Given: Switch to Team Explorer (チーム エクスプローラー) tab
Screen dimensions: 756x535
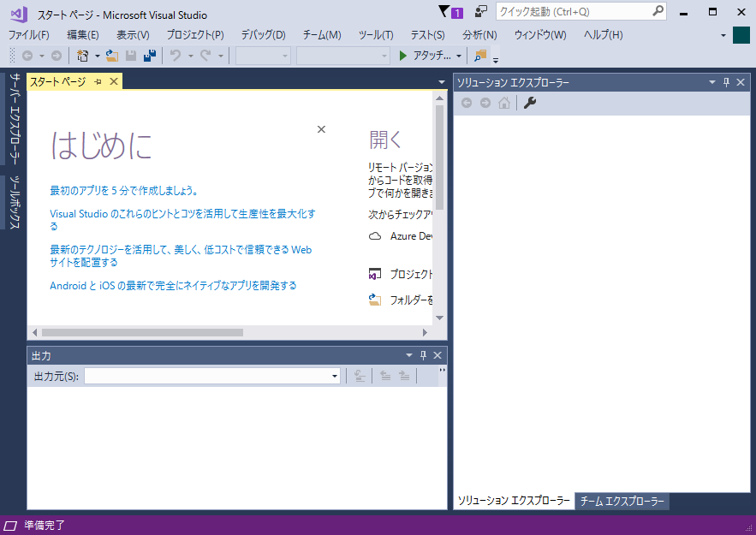Looking at the screenshot, I should point(622,501).
